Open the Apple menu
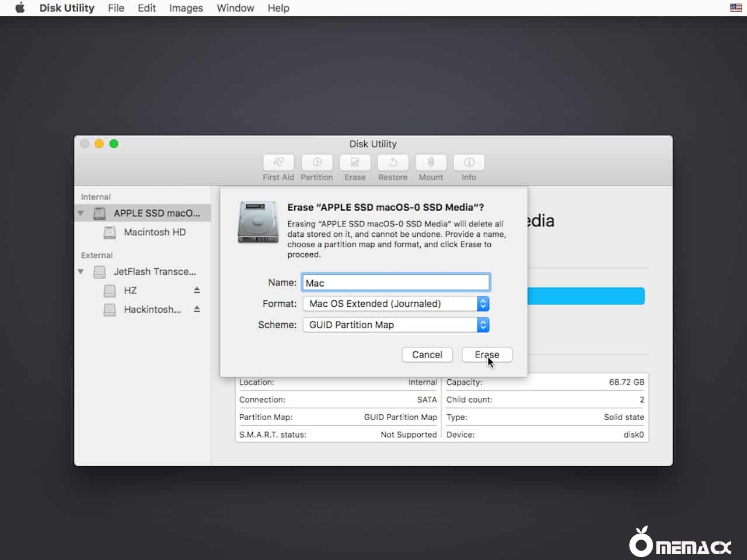This screenshot has width=747, height=560. (20, 8)
